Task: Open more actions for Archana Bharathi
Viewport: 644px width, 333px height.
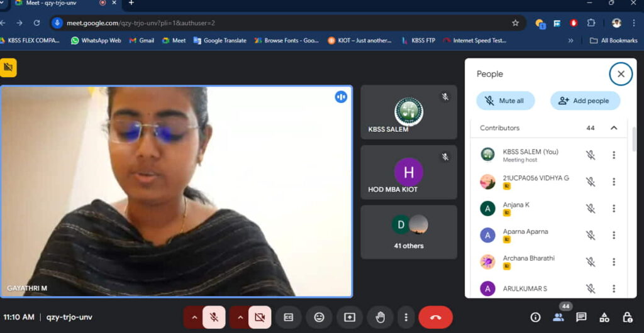Action: [x=614, y=261]
